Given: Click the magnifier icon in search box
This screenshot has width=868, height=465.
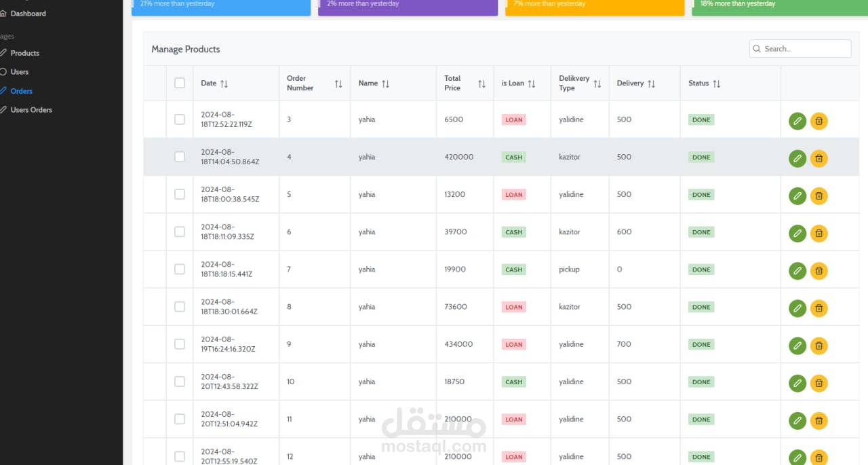Looking at the screenshot, I should click(757, 49).
